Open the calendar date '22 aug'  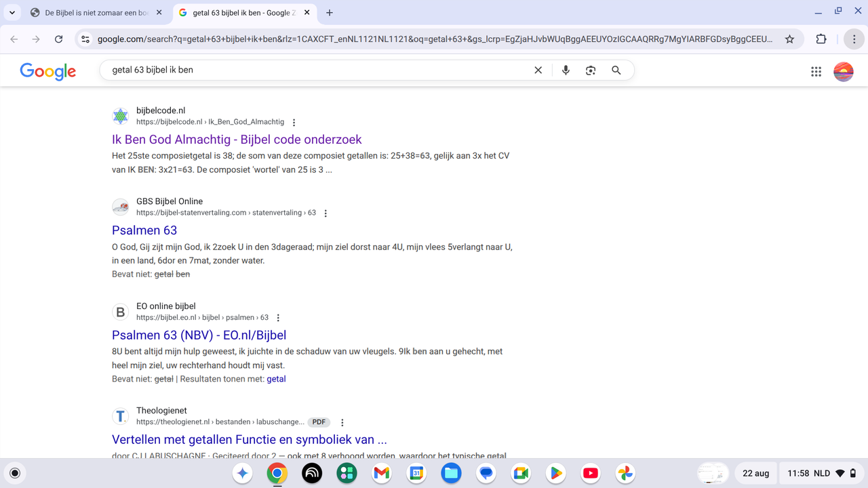tap(756, 473)
